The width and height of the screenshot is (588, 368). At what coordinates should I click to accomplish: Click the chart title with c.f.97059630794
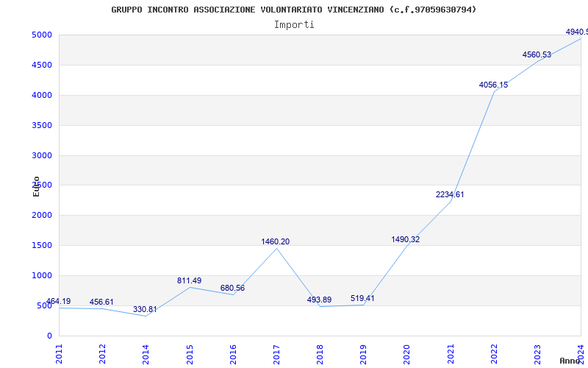[x=293, y=10]
